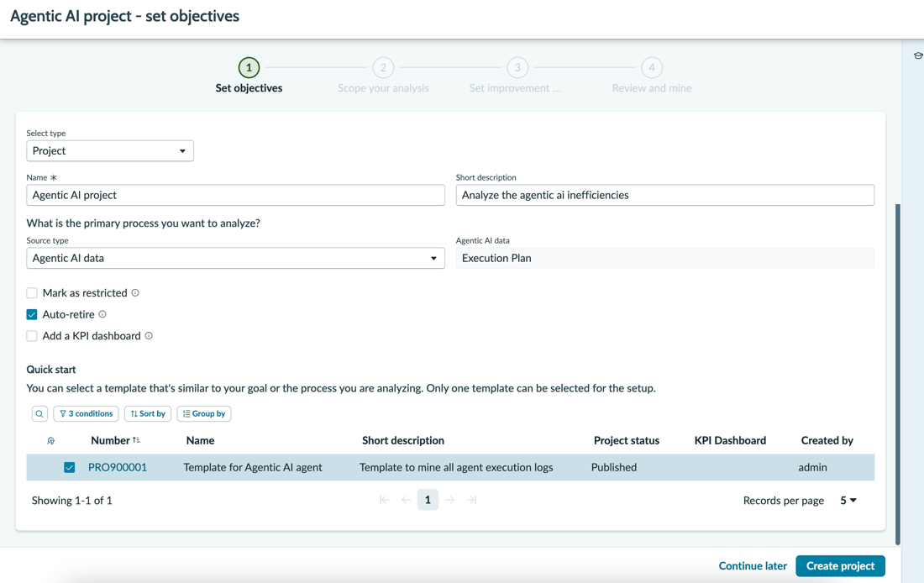Click the Create project button
This screenshot has width=924, height=583.
[840, 566]
